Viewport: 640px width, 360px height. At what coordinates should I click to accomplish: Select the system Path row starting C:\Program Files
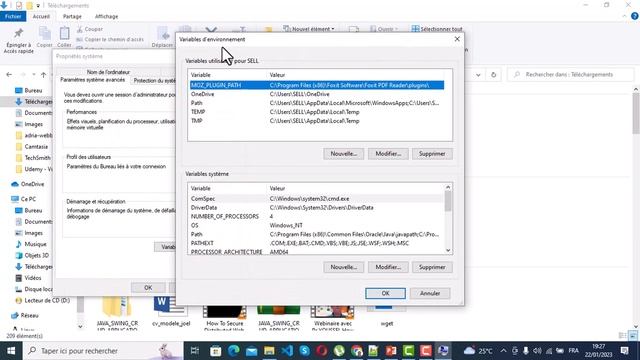point(317,234)
